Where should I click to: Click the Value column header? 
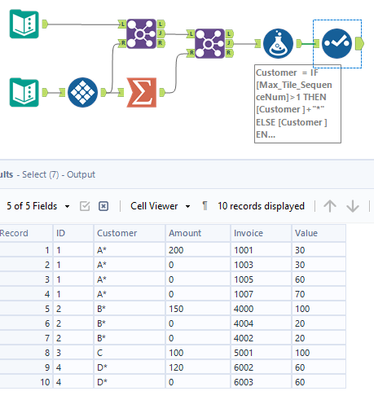[x=318, y=233]
